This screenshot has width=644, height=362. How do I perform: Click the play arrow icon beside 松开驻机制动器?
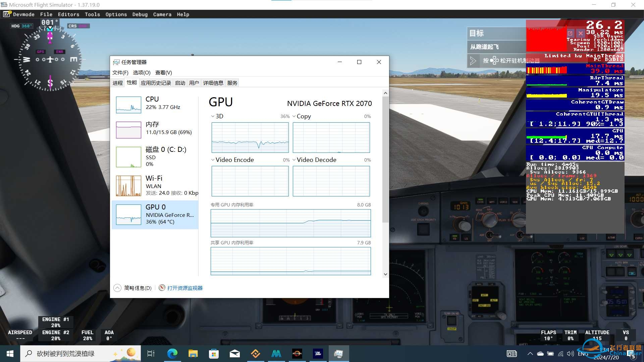(473, 61)
